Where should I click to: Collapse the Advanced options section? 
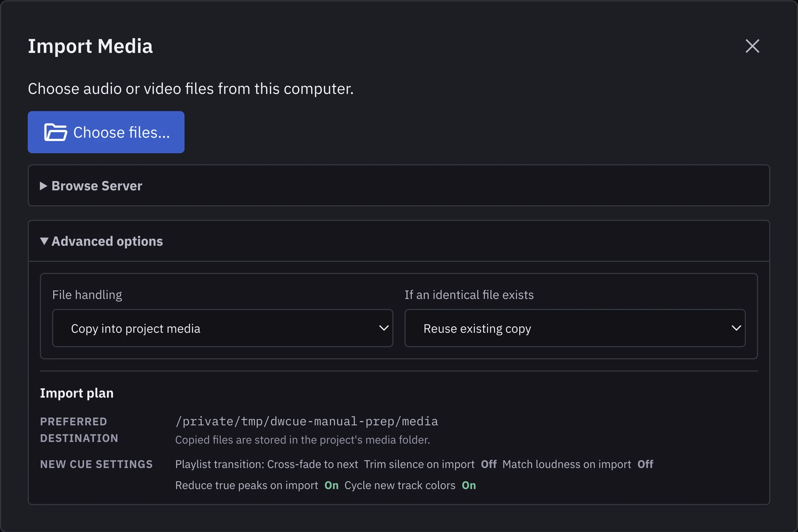[x=399, y=241]
